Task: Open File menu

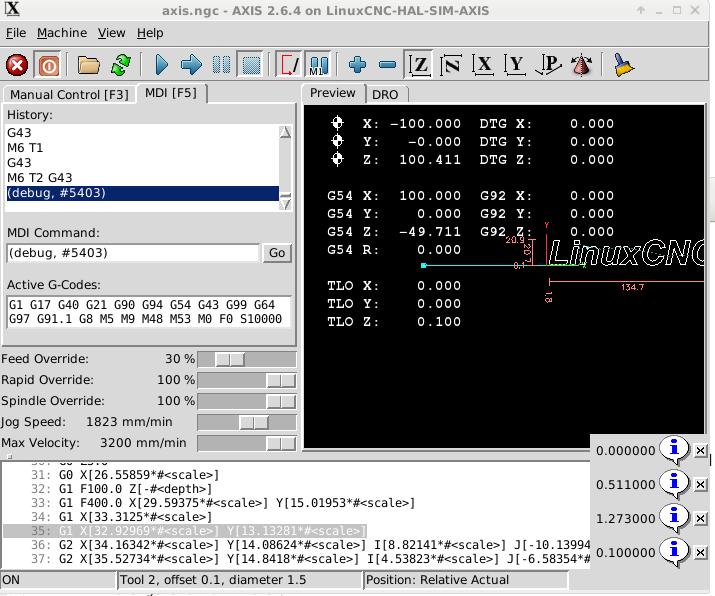Action: [16, 33]
